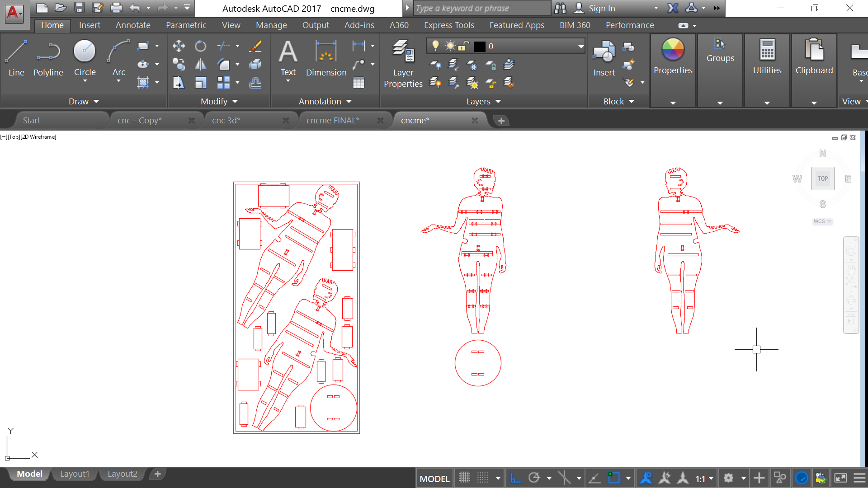Screen dimensions: 868x488
Task: Switch to Layout1 tab
Action: [x=75, y=474]
